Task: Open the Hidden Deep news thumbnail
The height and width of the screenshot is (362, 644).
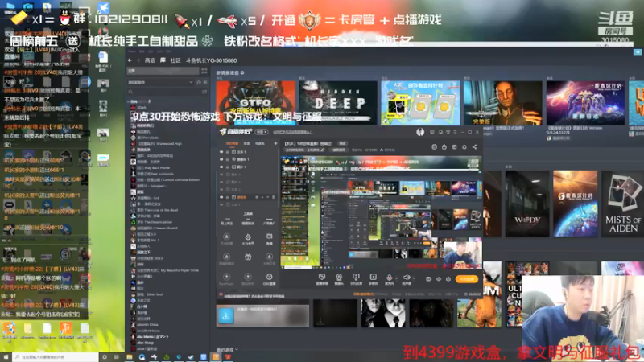Action: pos(338,103)
